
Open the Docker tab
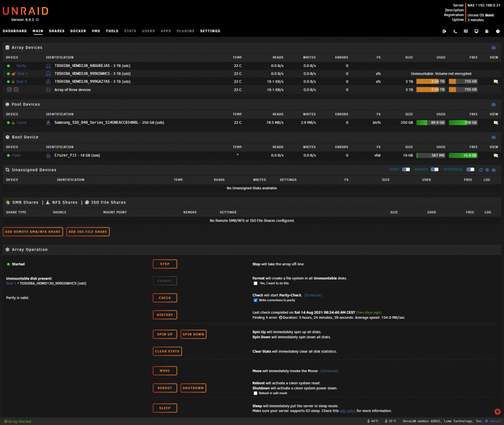(78, 31)
